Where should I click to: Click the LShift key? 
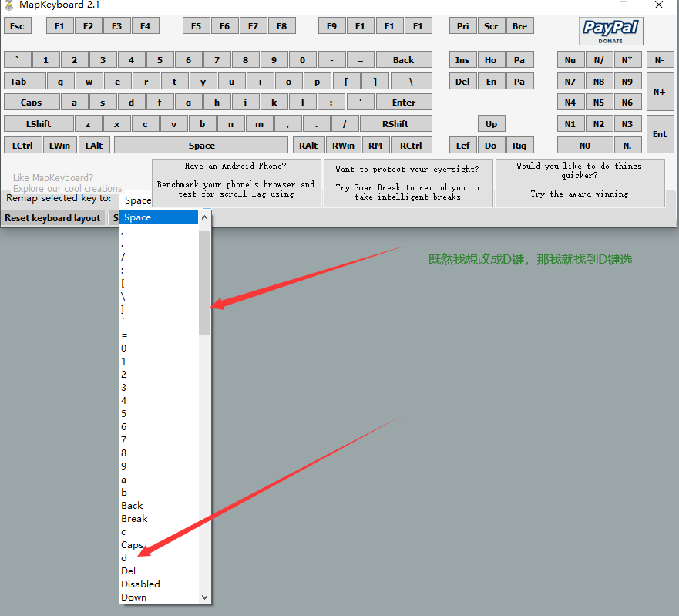(39, 124)
